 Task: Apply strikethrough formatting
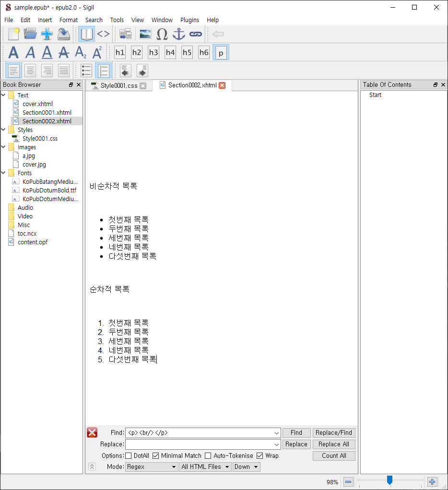point(64,52)
